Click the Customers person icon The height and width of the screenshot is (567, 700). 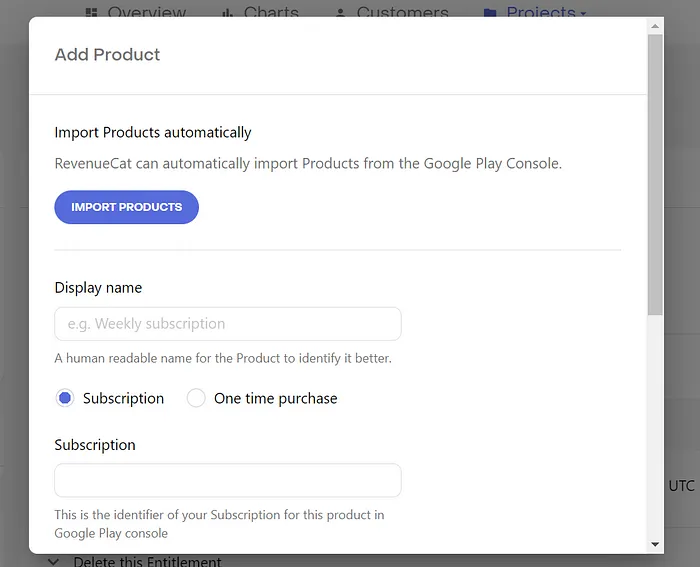point(340,12)
